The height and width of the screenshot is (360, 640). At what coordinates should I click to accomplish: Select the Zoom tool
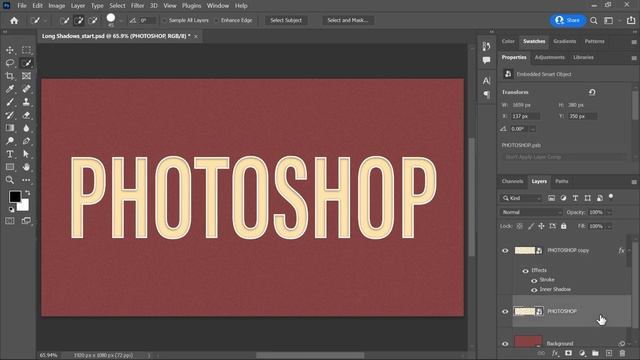pyautogui.click(x=10, y=180)
